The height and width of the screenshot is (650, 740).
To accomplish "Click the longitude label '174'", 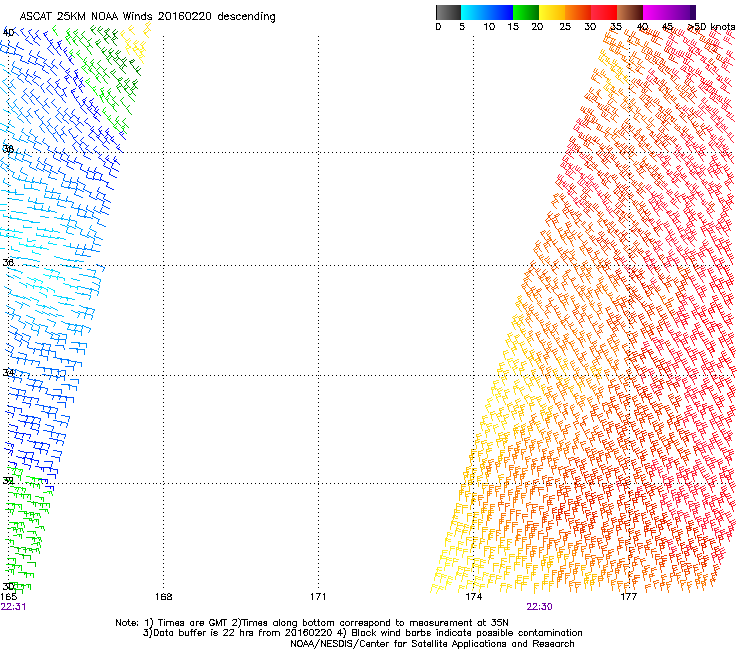I will (x=473, y=597).
